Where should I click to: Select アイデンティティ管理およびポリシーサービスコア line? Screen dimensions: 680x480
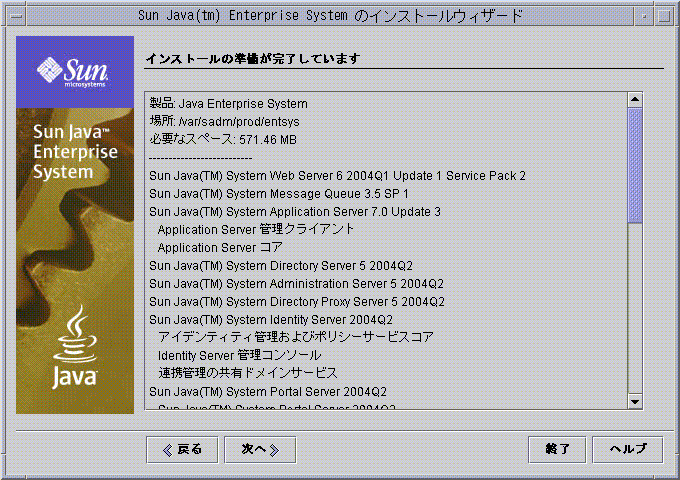click(296, 337)
